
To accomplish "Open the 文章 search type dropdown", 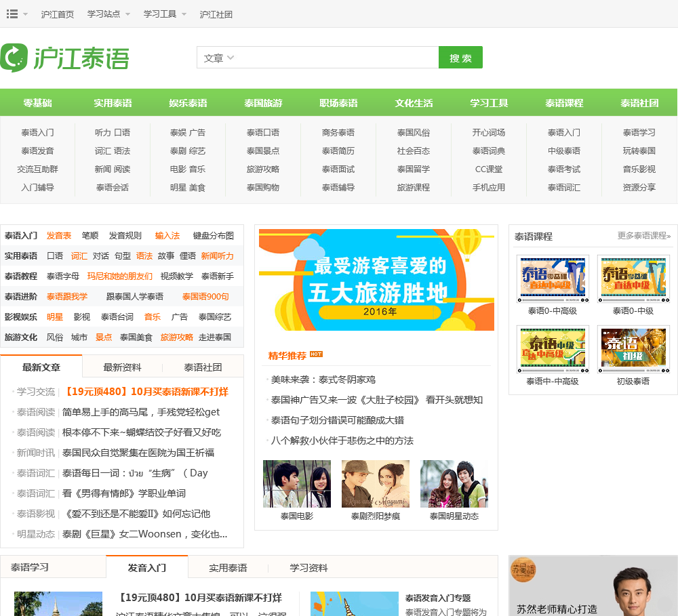I will coord(218,58).
